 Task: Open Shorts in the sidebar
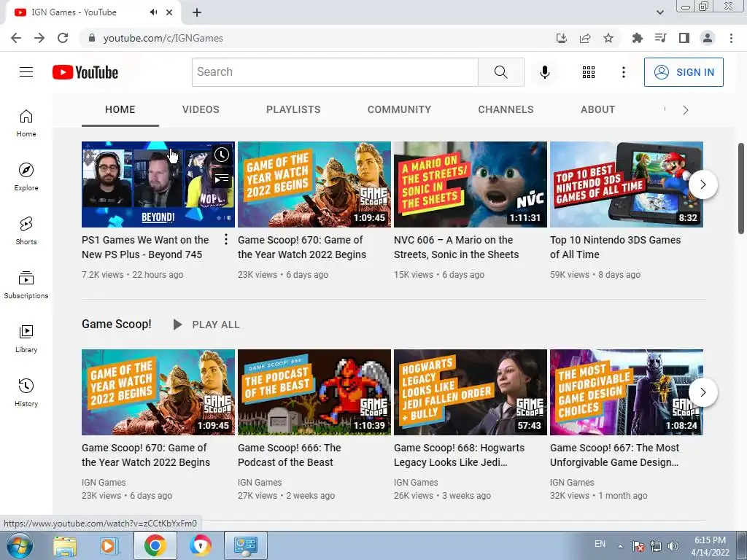[26, 230]
